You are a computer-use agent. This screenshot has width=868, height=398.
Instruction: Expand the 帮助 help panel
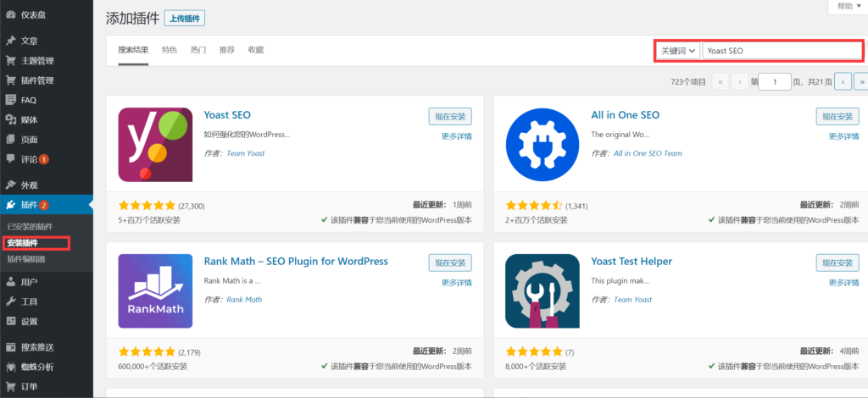tap(849, 6)
